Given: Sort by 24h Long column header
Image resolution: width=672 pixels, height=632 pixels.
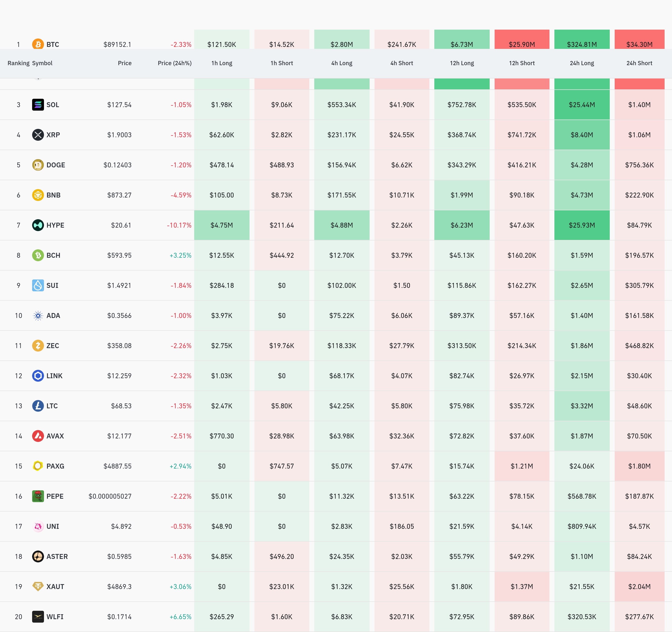Looking at the screenshot, I should (582, 63).
